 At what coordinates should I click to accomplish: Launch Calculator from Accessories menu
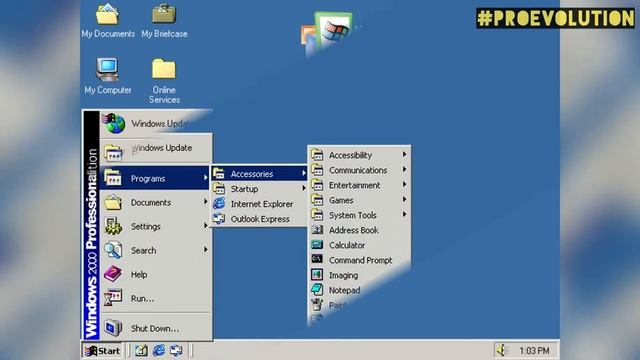[x=359, y=245]
